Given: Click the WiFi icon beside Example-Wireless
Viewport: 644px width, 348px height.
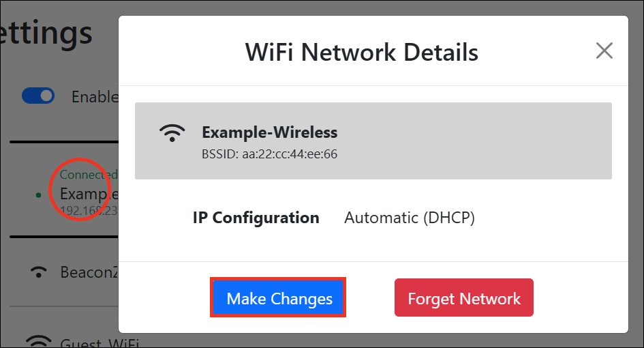Looking at the screenshot, I should coord(172,132).
